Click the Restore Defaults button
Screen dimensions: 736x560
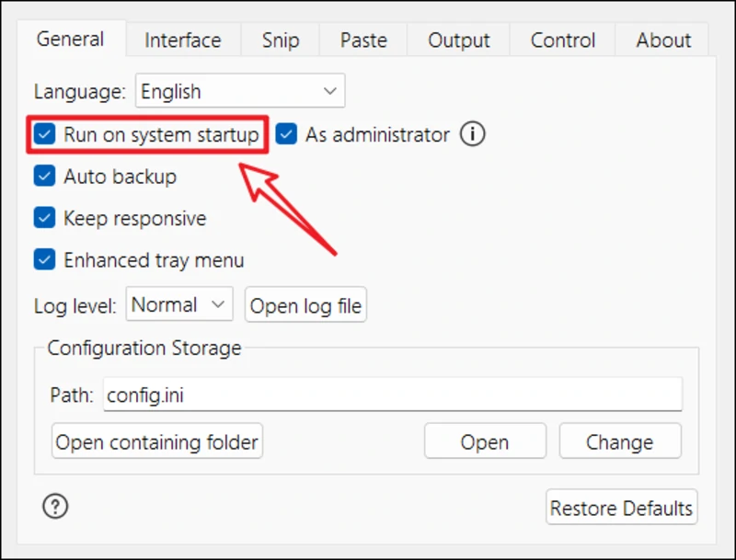pyautogui.click(x=621, y=508)
